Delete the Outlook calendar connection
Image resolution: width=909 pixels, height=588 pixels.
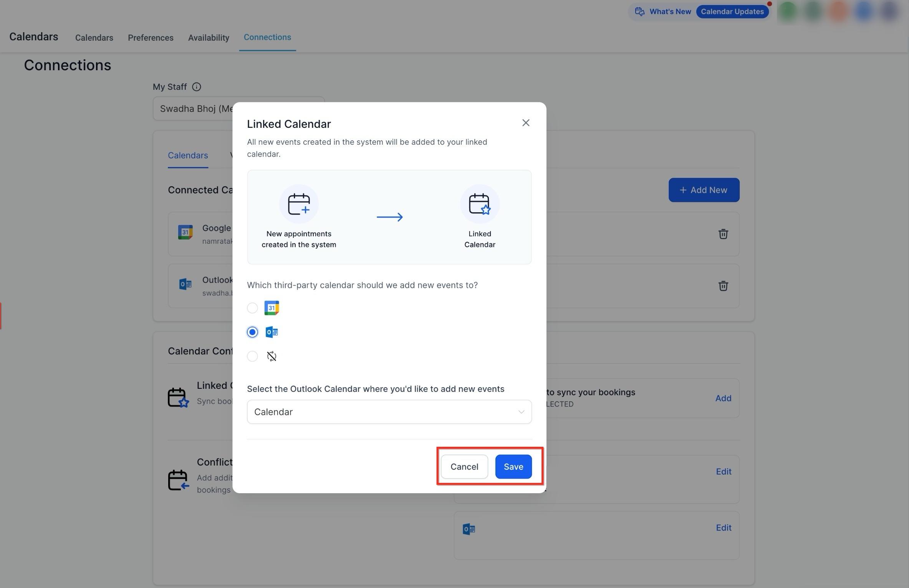coord(723,286)
